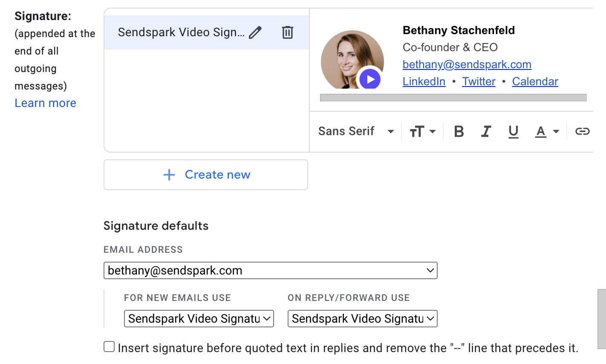Click the Calendar link in signature
The width and height of the screenshot is (606, 364).
535,81
